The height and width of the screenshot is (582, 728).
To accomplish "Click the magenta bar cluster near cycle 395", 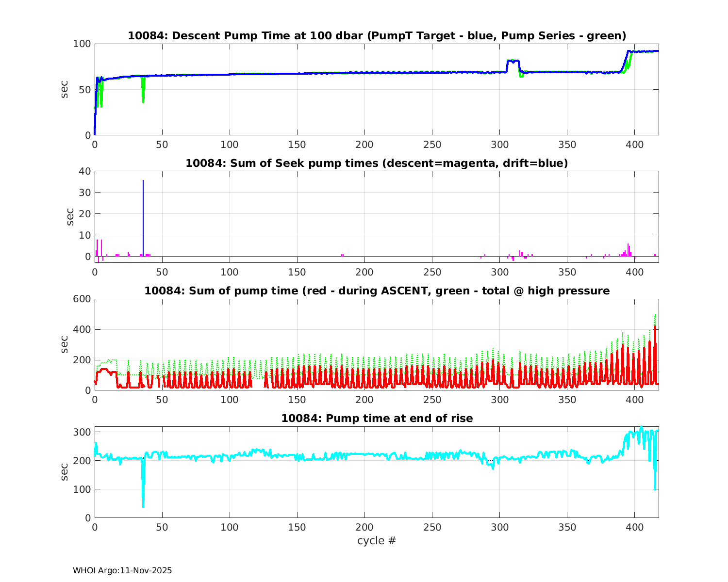I will pyautogui.click(x=628, y=250).
